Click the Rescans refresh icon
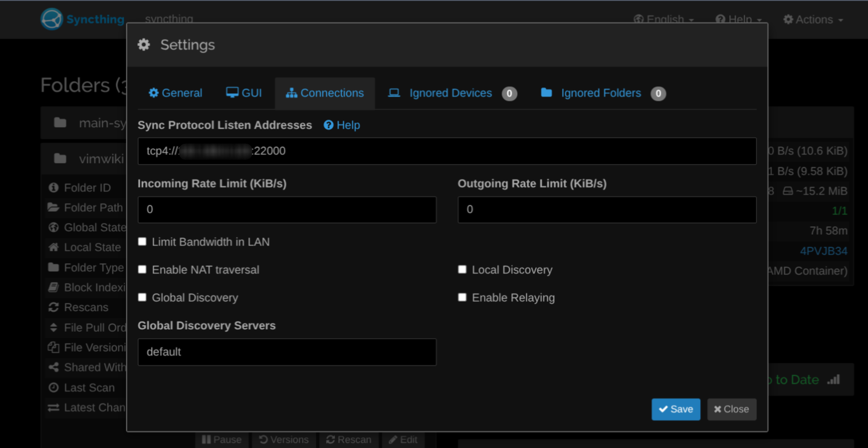 tap(53, 307)
